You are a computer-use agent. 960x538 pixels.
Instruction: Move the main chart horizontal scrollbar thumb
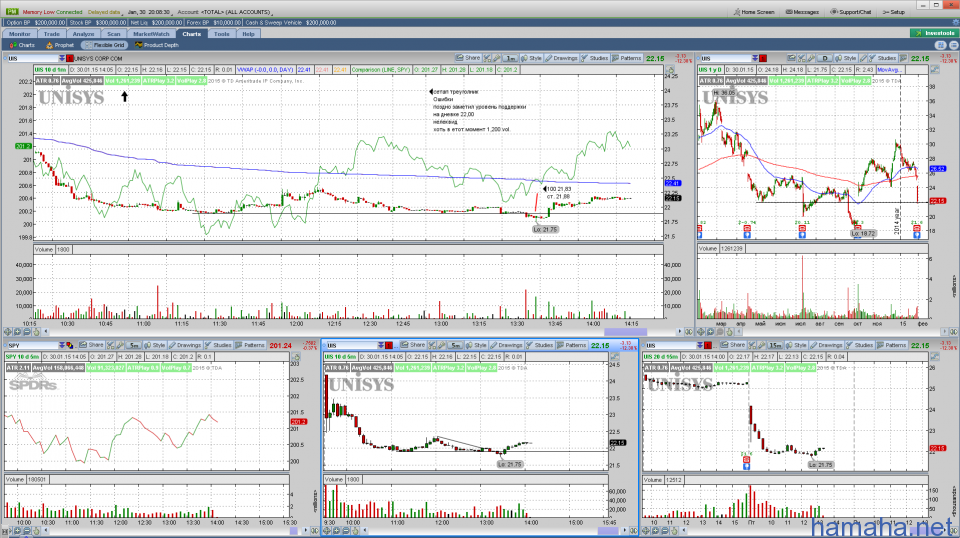pyautogui.click(x=624, y=332)
